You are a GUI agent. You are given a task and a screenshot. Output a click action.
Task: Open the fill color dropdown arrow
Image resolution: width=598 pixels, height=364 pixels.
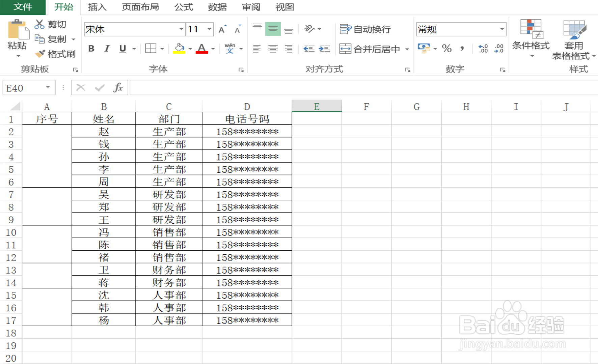[190, 49]
